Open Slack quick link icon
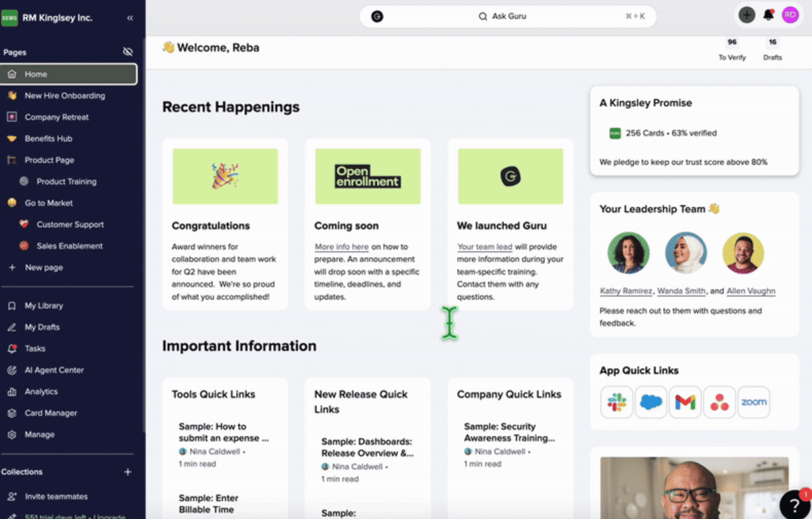Image resolution: width=812 pixels, height=519 pixels. coord(617,403)
